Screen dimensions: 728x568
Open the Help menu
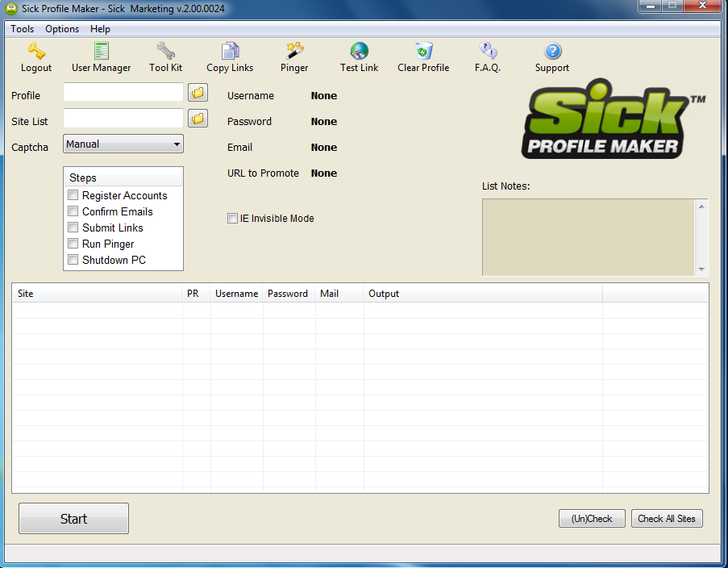tap(100, 29)
